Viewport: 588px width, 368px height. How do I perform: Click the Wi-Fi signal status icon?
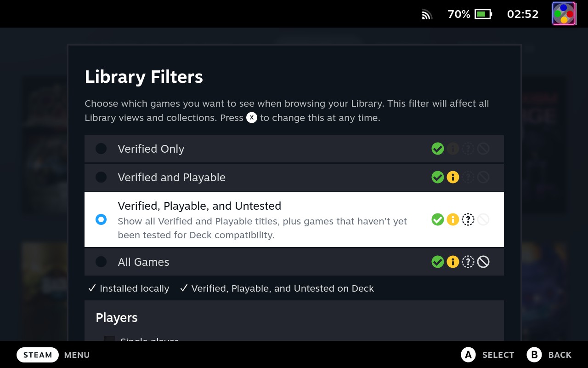[427, 15]
